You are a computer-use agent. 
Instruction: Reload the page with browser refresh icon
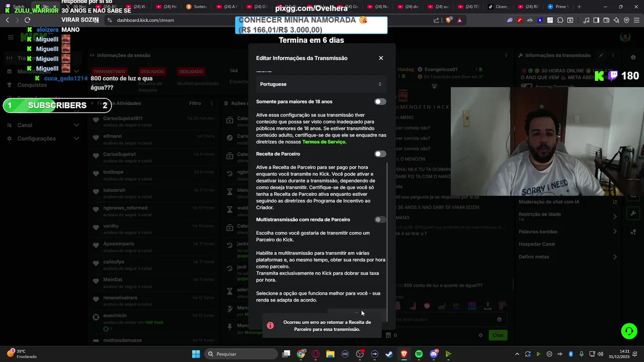[28, 20]
